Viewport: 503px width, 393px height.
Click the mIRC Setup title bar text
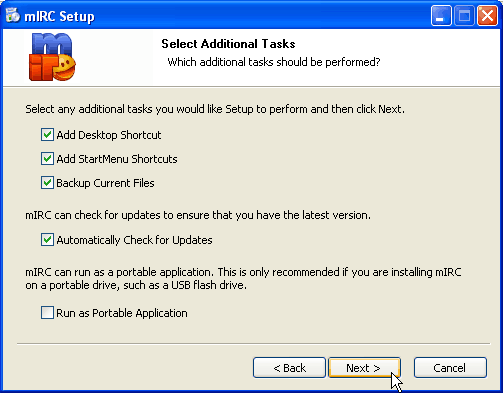(59, 16)
